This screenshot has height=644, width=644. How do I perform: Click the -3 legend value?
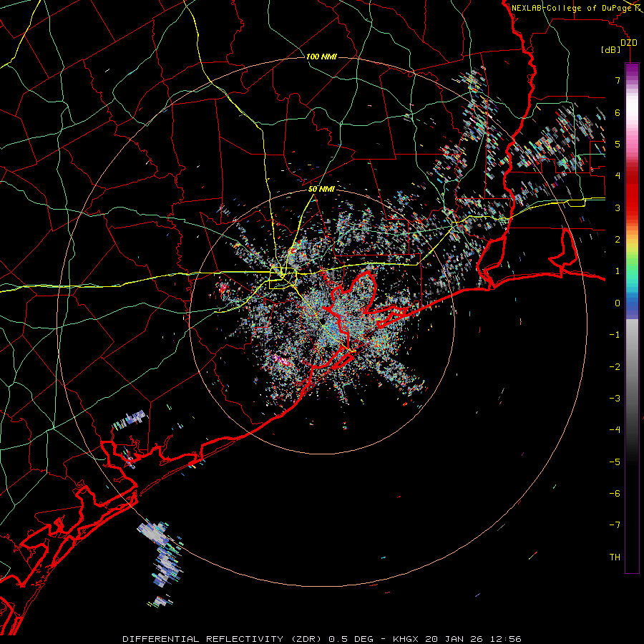point(615,399)
